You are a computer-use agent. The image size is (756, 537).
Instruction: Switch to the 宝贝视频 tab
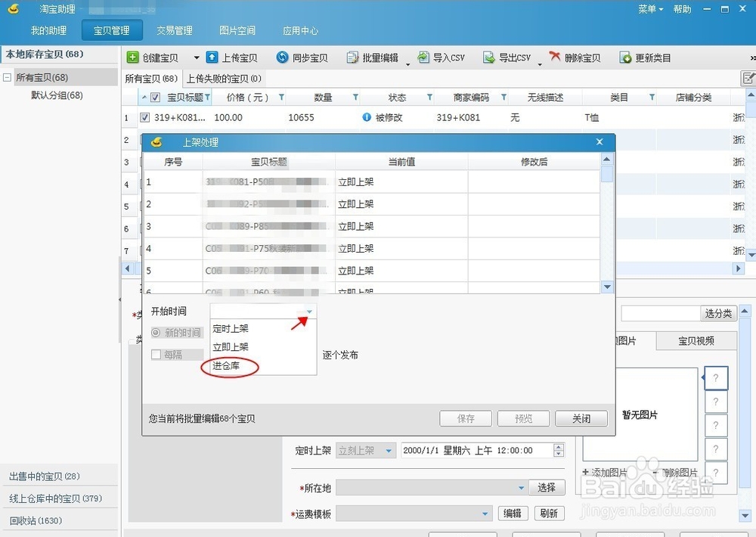click(698, 340)
